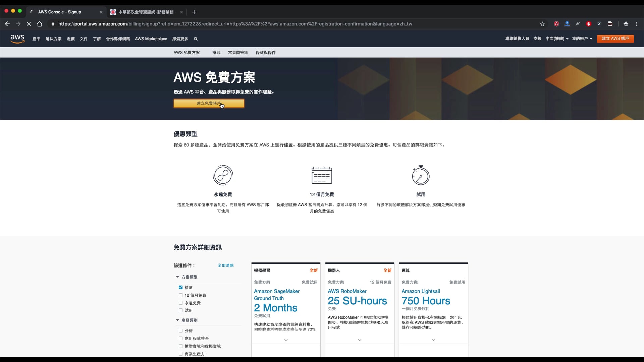Click the search magnifier icon in AWS nav
Viewport: 644px width, 362px height.
[196, 39]
